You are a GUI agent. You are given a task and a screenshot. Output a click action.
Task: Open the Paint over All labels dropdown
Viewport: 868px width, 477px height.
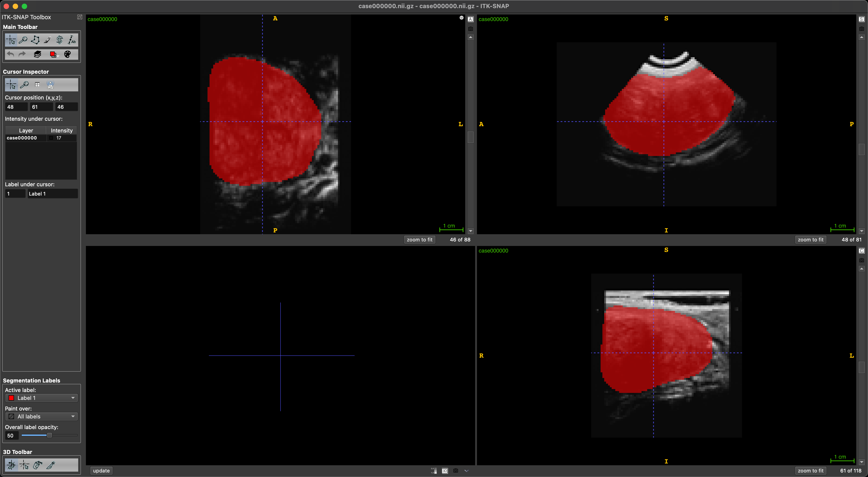pyautogui.click(x=41, y=416)
